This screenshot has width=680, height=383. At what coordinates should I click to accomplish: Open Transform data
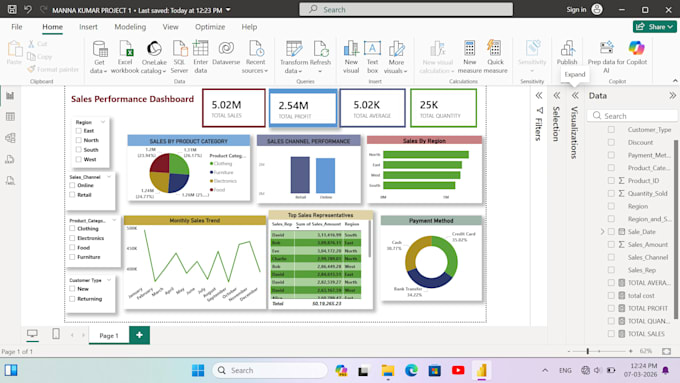[294, 57]
